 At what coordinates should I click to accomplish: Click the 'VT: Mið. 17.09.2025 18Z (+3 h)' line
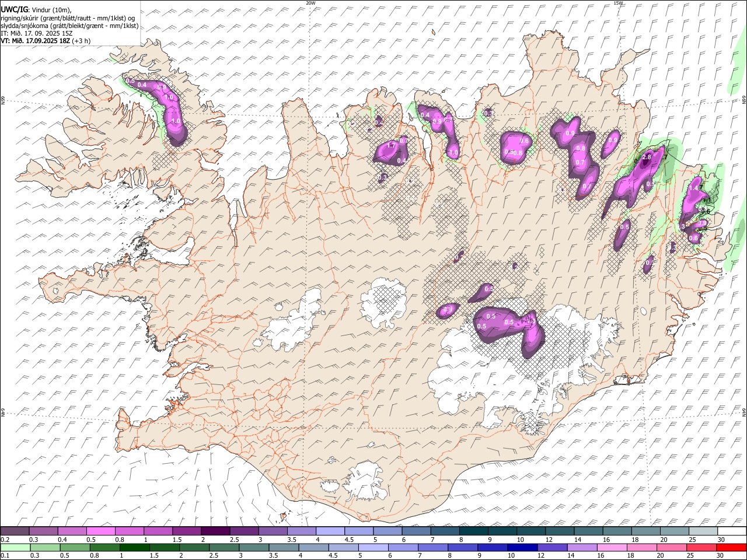pos(46,41)
